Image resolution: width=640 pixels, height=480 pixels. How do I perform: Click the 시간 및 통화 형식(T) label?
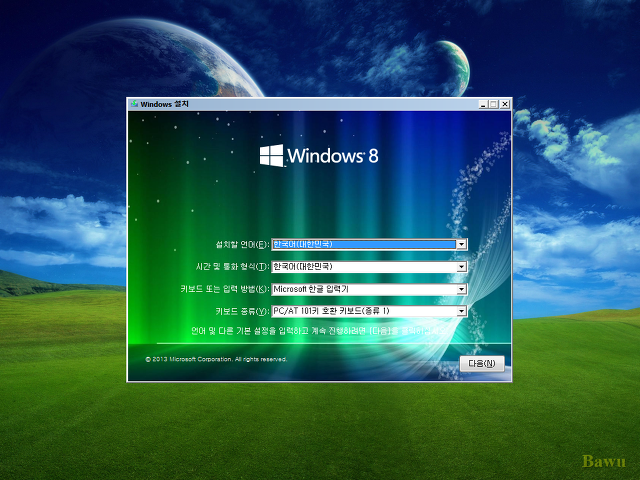pyautogui.click(x=233, y=267)
